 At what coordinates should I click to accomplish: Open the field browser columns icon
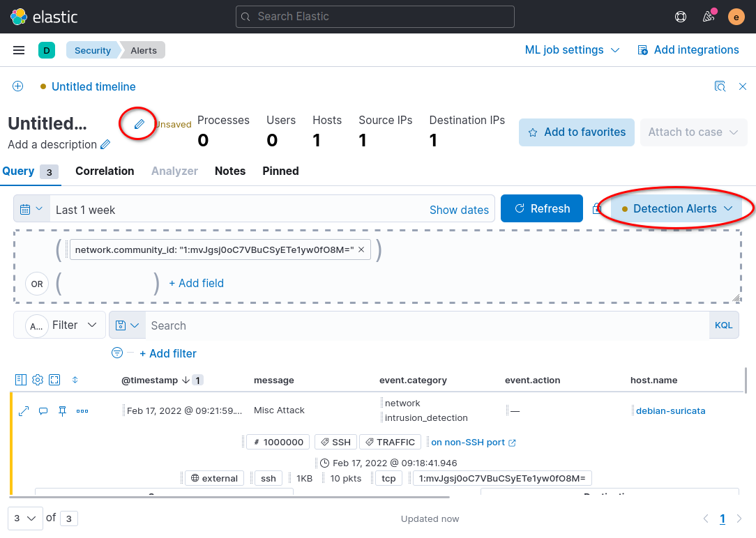tap(21, 380)
